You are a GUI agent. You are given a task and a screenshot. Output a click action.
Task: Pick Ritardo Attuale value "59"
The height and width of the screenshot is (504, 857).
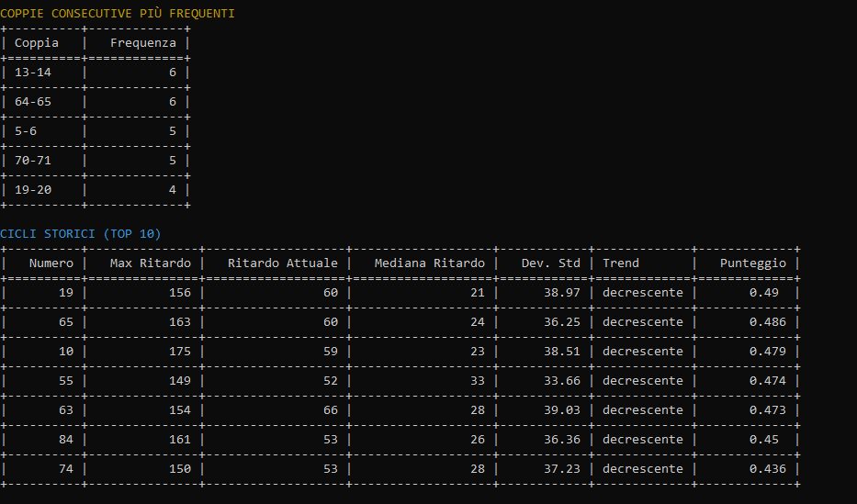(x=331, y=352)
